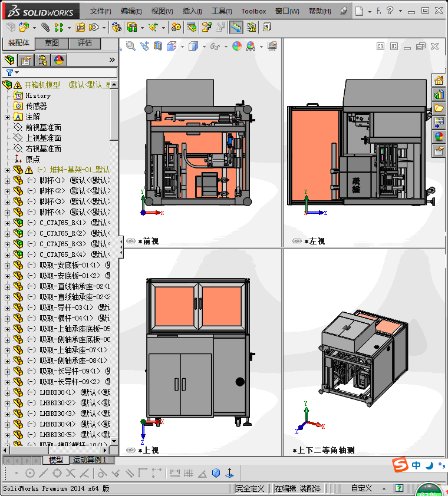Image resolution: width=448 pixels, height=496 pixels.
Task: Switch to the DisplayManager color ball tab
Action: click(x=58, y=59)
